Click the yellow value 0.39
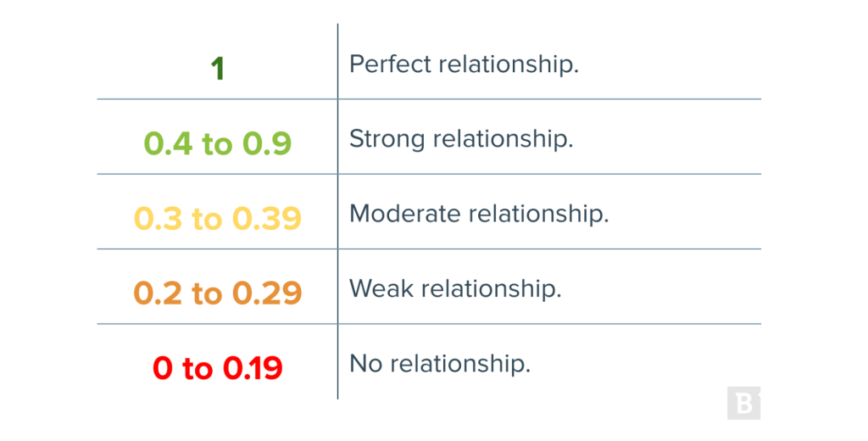Image resolution: width=868 pixels, height=441 pixels. pyautogui.click(x=267, y=219)
